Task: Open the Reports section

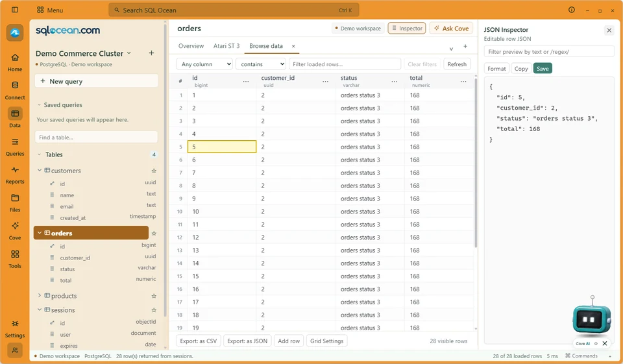Action: point(15,175)
